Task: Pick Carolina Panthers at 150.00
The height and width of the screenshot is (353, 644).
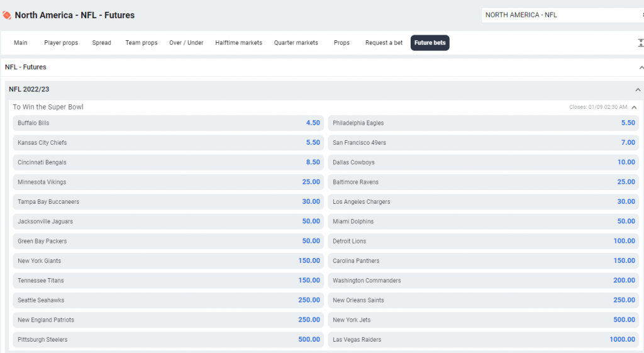Action: click(484, 261)
